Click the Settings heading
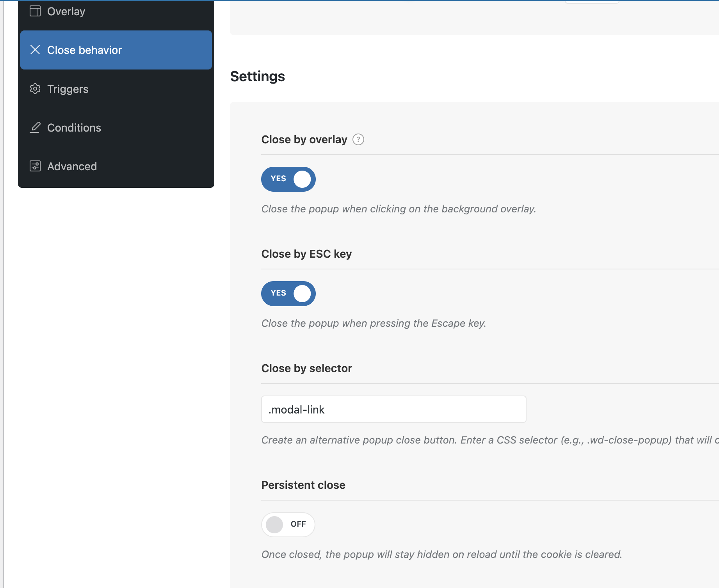This screenshot has height=588, width=719. 258,76
